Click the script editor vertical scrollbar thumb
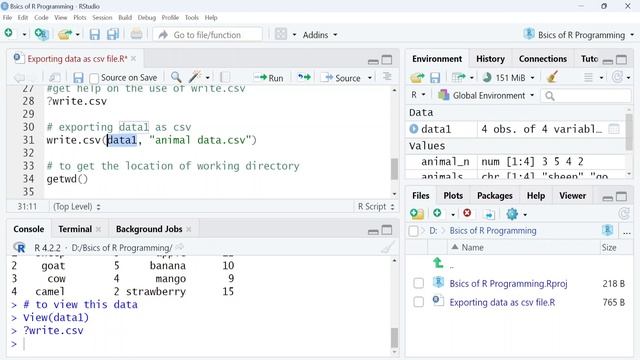640x360 pixels. (x=394, y=169)
